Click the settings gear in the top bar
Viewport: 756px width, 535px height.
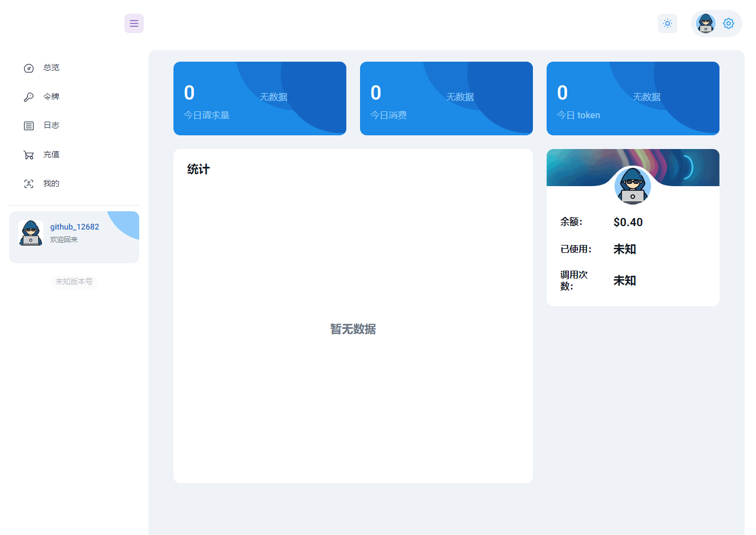pyautogui.click(x=728, y=23)
